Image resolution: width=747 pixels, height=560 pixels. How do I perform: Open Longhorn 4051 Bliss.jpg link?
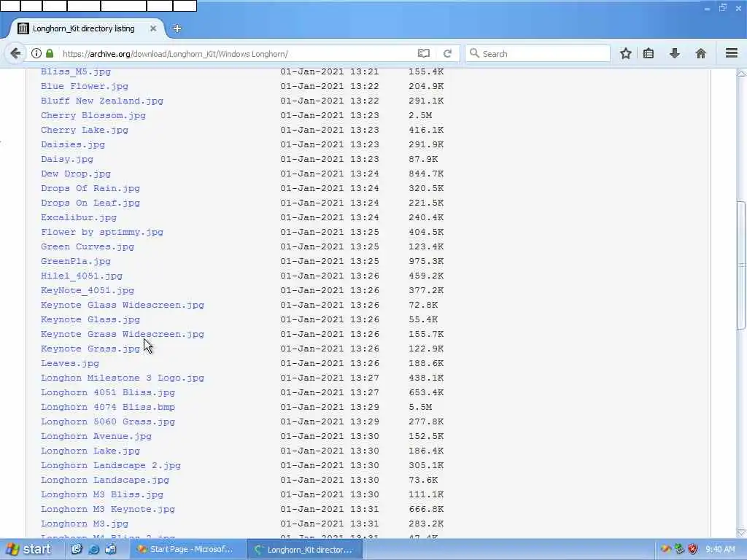click(108, 392)
